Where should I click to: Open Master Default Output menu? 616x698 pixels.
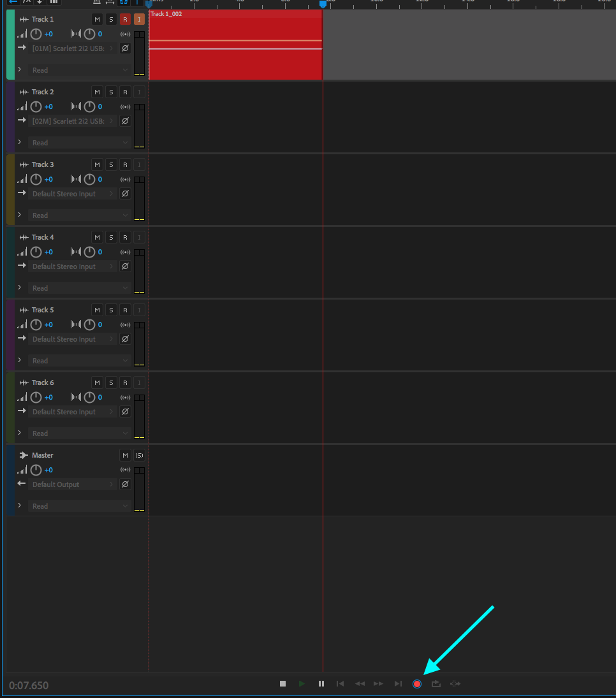click(x=73, y=484)
